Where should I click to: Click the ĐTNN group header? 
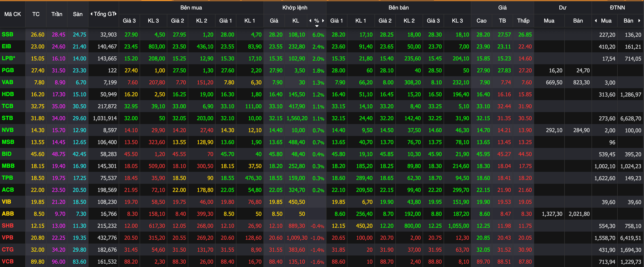click(x=617, y=7)
